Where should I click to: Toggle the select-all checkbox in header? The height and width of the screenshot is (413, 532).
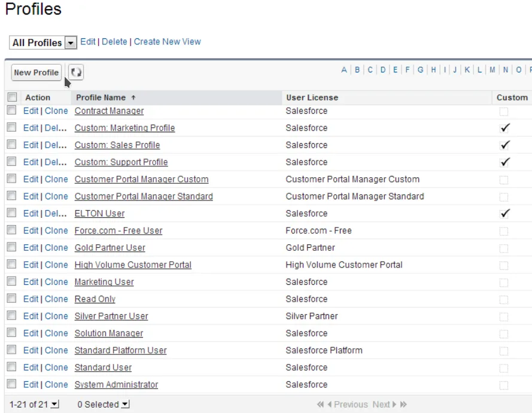click(12, 98)
